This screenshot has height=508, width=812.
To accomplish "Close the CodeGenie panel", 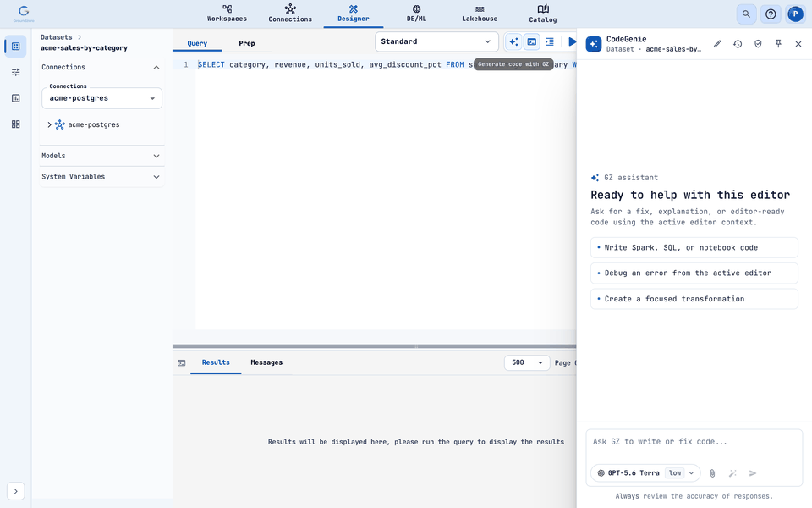I will (x=798, y=44).
